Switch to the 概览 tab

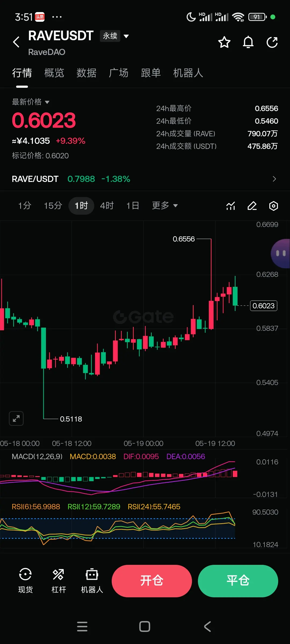(x=54, y=73)
